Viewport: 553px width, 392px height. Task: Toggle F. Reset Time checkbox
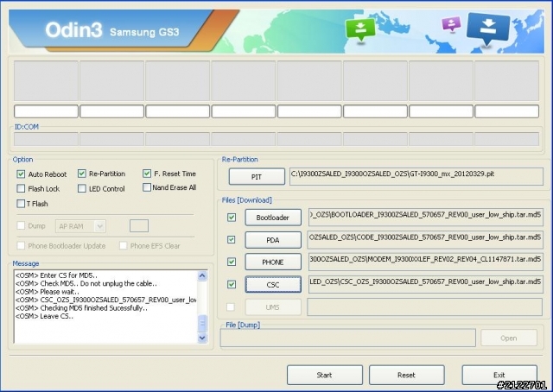click(147, 174)
